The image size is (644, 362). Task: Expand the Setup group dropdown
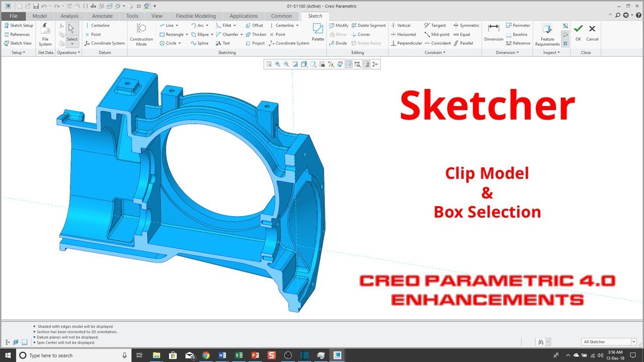18,52
